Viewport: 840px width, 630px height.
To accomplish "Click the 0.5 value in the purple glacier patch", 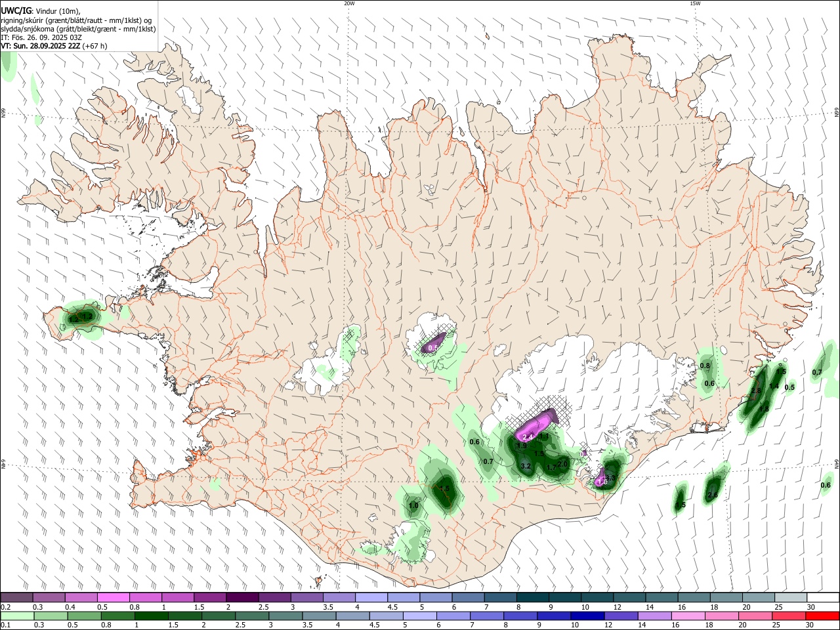I will tap(433, 348).
